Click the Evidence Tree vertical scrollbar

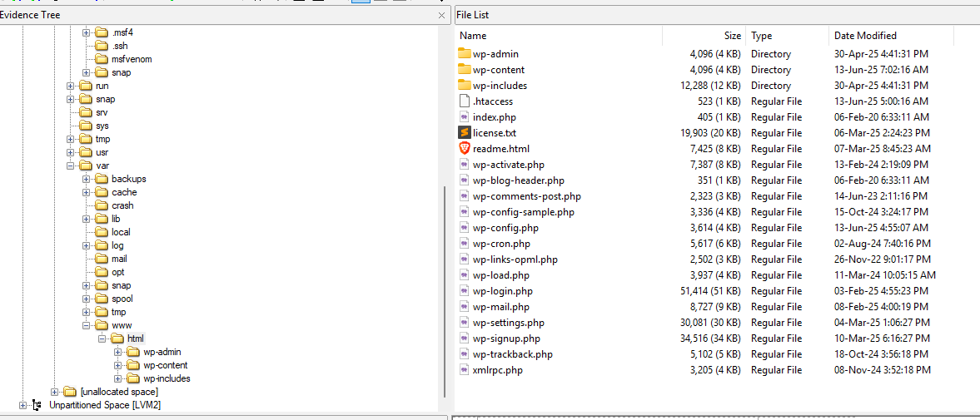[445, 292]
